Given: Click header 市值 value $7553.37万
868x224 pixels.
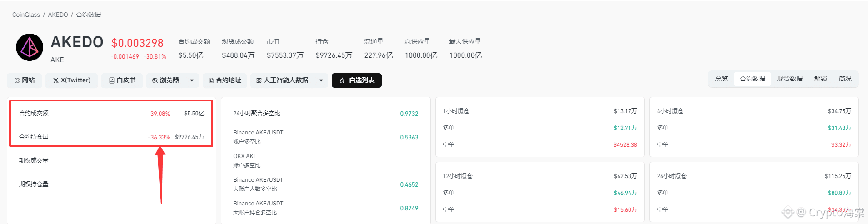Looking at the screenshot, I should click(285, 55).
